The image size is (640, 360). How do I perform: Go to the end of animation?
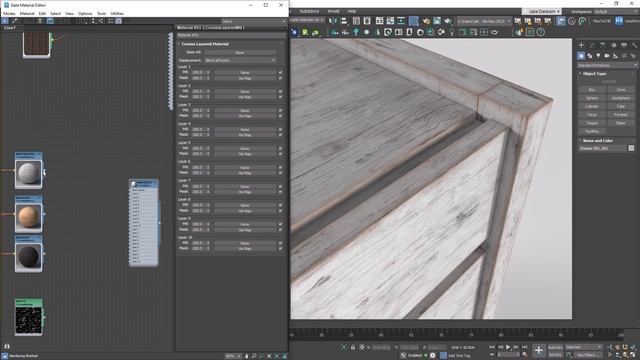click(x=524, y=347)
